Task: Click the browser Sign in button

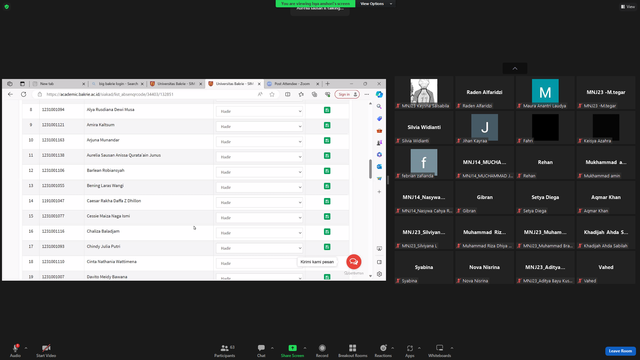Action: point(347,94)
